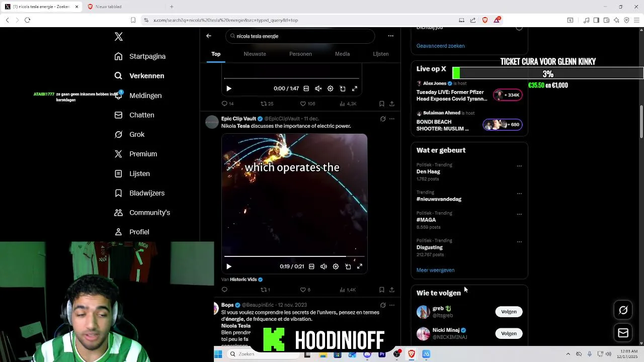Open options for #nieuwsvandedag trend
The image size is (644, 362).
(x=519, y=194)
